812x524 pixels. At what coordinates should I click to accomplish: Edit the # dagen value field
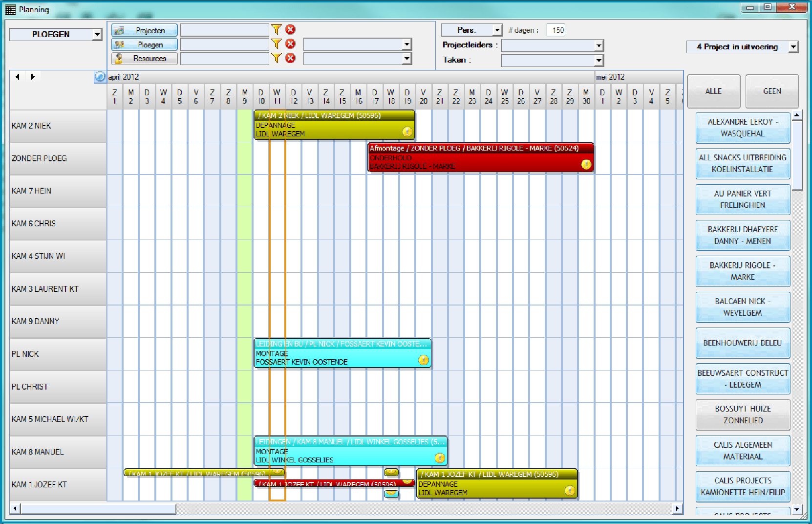[x=556, y=30]
